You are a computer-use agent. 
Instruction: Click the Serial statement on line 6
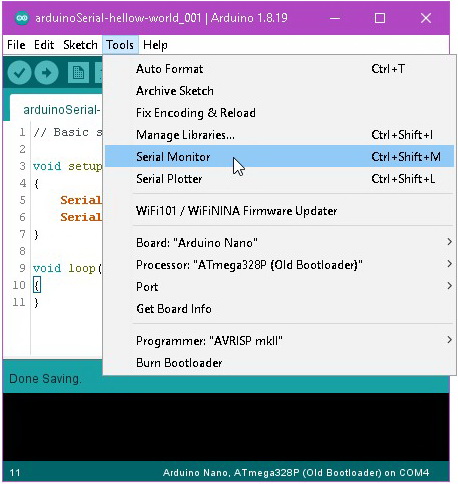[x=81, y=217]
